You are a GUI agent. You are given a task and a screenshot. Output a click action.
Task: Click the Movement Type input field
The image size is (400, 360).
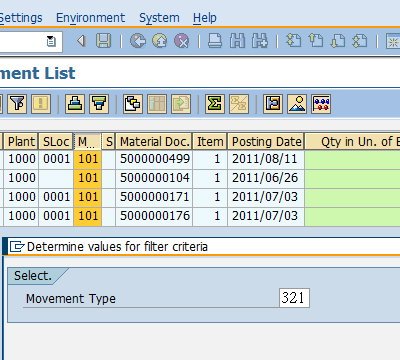pos(294,298)
